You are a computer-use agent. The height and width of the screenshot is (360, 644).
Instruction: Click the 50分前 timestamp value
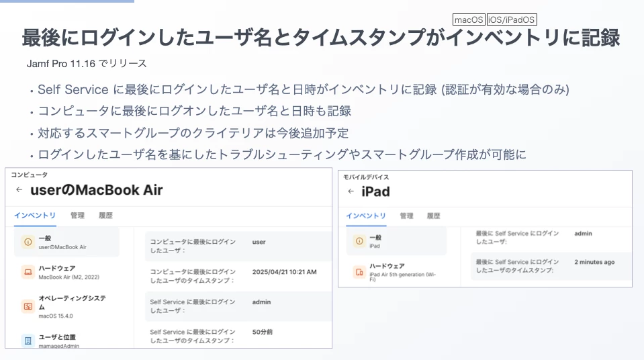pyautogui.click(x=262, y=332)
